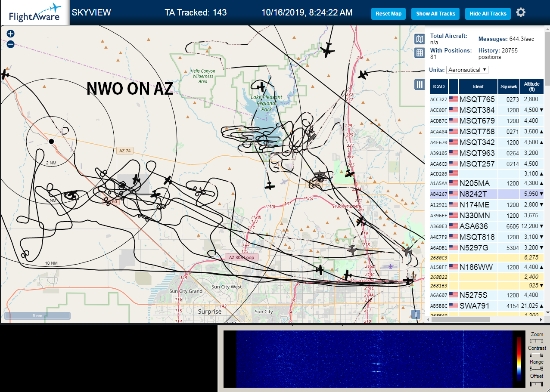This screenshot has height=392, width=550.
Task: Select aircraft row MSQT963
Action: (487, 153)
